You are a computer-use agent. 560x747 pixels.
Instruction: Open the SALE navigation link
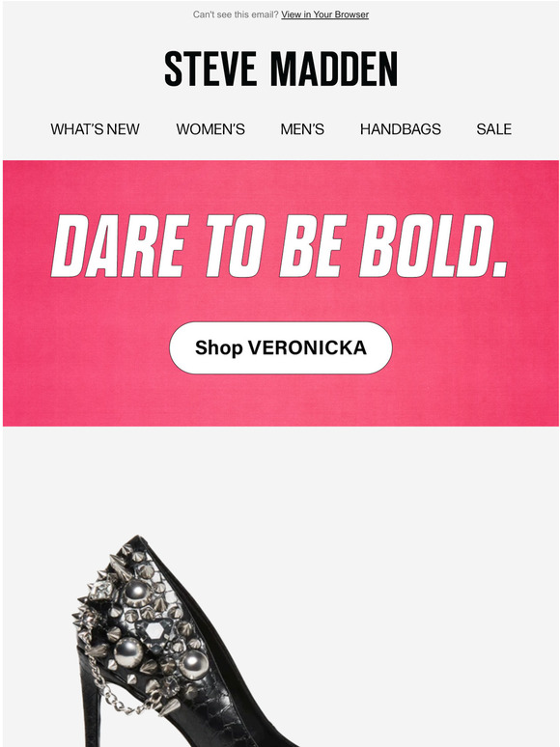tap(493, 129)
